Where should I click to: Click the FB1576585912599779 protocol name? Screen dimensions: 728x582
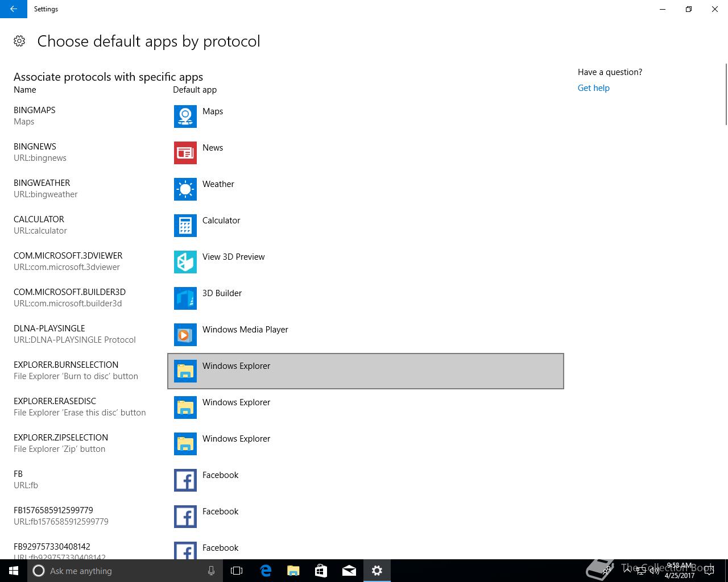53,510
